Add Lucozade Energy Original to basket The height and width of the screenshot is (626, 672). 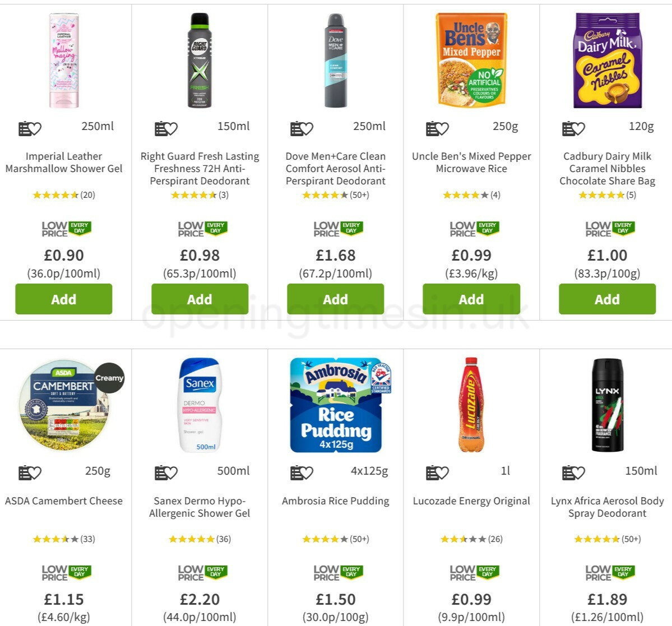coord(471,624)
